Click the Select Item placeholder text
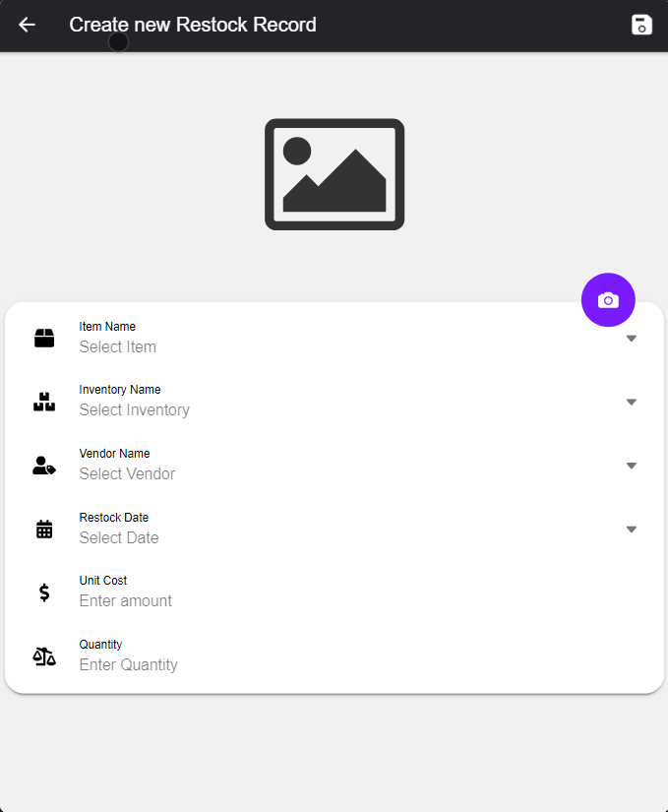668x812 pixels. [118, 347]
